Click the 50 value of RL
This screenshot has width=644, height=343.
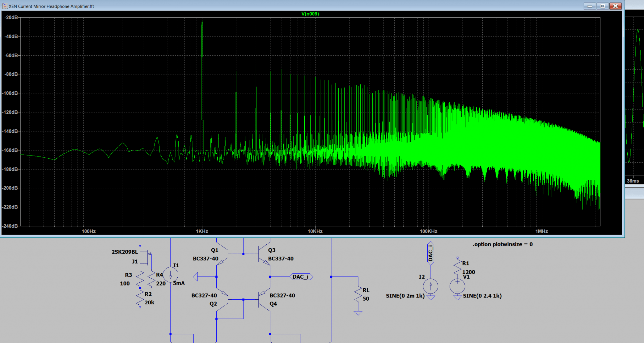pos(366,299)
